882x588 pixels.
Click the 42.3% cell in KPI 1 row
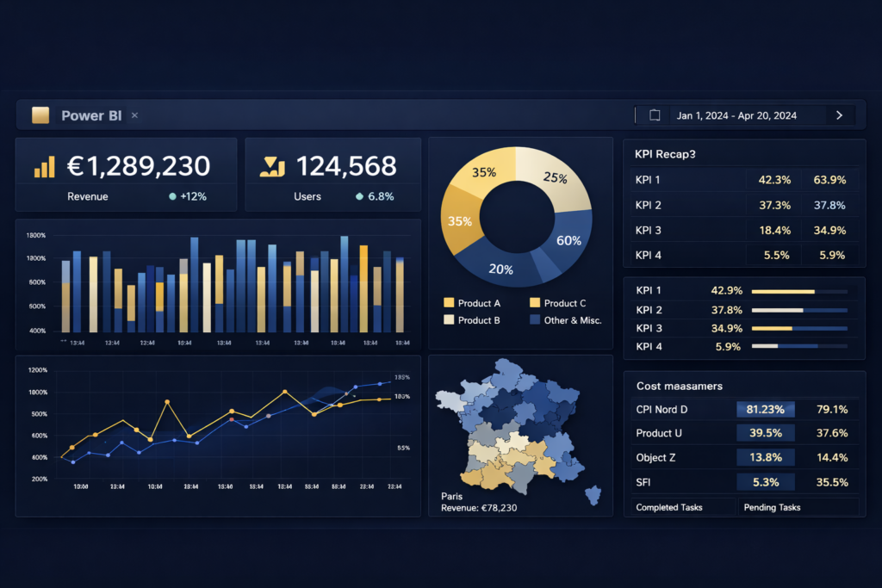(774, 180)
